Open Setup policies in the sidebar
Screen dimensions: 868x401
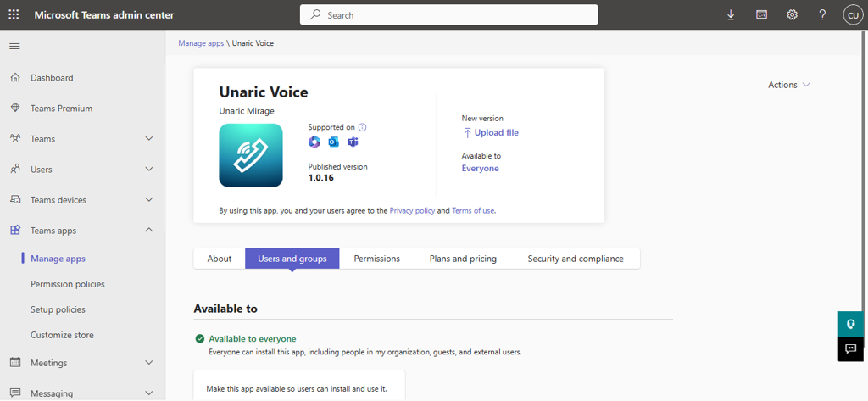[x=58, y=309]
